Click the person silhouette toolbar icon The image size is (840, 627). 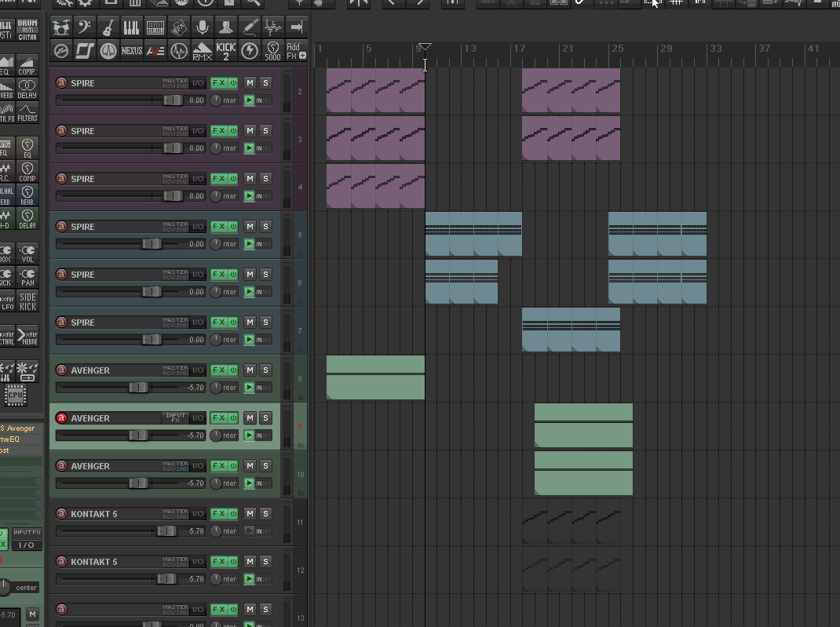click(x=225, y=27)
